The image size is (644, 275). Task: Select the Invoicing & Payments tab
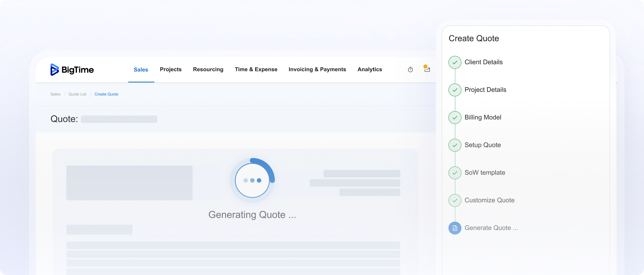tap(317, 69)
